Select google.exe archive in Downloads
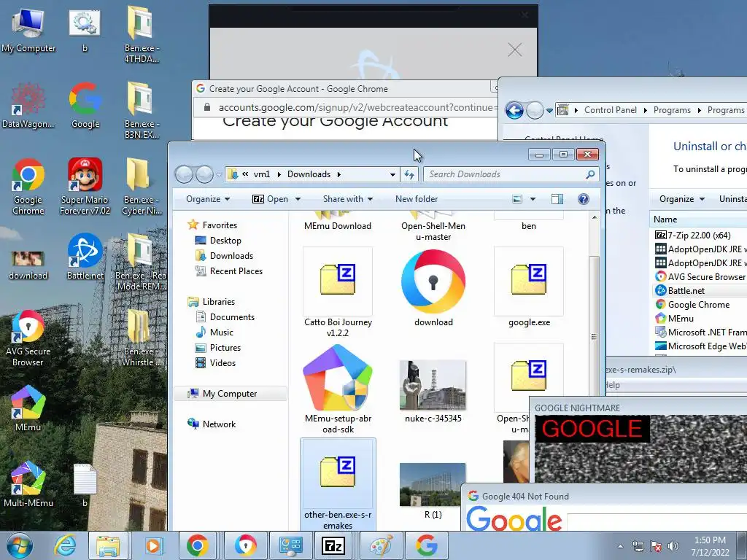 pyautogui.click(x=529, y=287)
